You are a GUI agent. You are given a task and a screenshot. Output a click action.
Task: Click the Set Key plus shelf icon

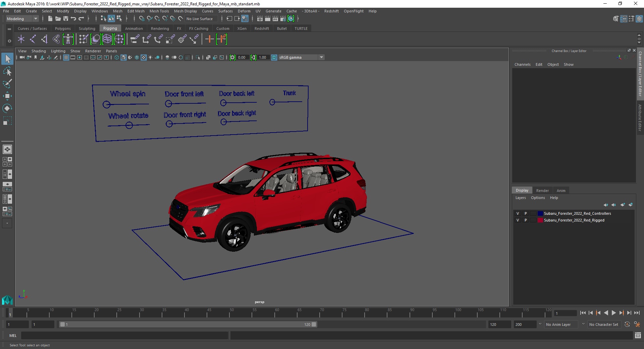pos(210,39)
